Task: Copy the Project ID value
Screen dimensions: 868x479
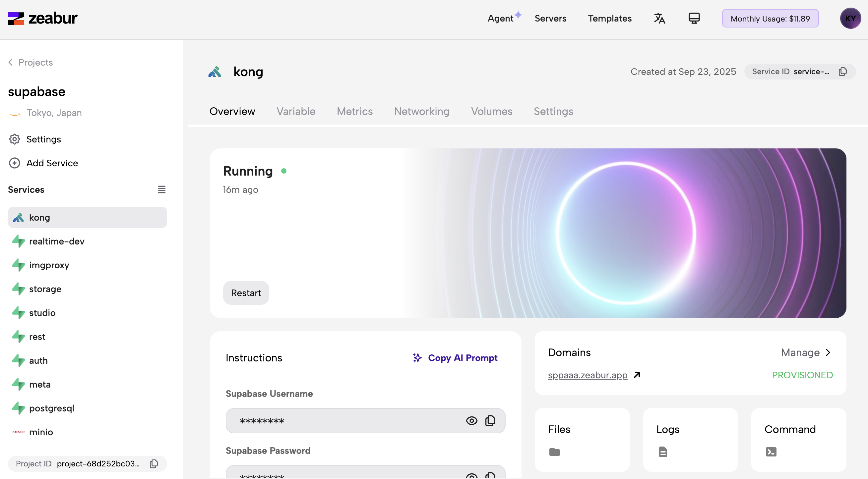Action: pyautogui.click(x=154, y=463)
